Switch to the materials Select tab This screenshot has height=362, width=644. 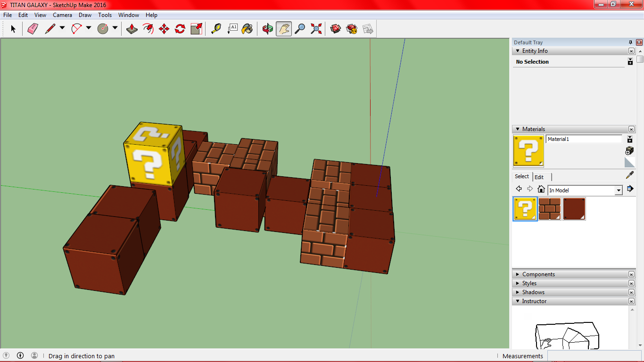click(522, 176)
